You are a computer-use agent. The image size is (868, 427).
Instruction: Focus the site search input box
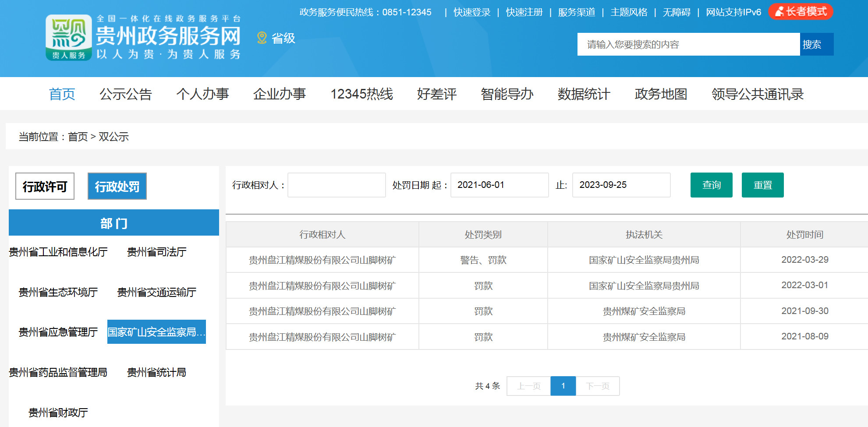(688, 44)
